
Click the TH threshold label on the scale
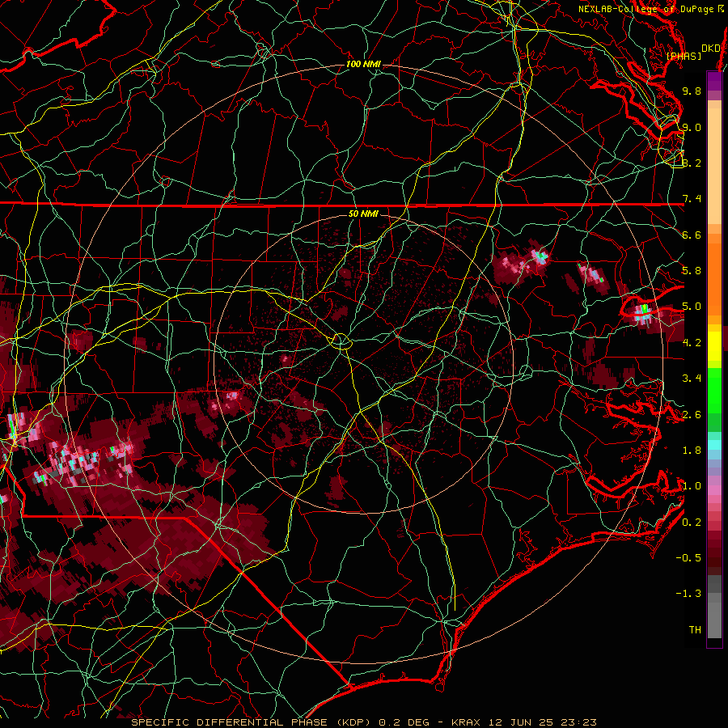pyautogui.click(x=695, y=630)
